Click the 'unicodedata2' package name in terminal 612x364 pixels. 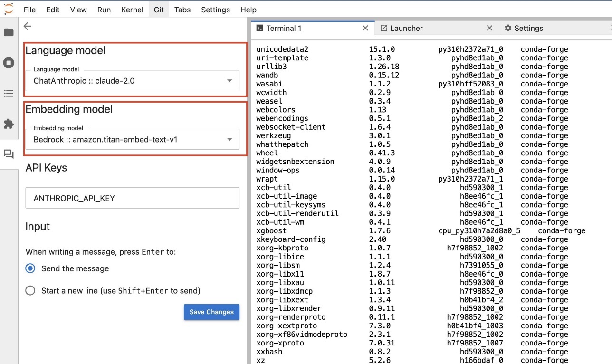[282, 49]
